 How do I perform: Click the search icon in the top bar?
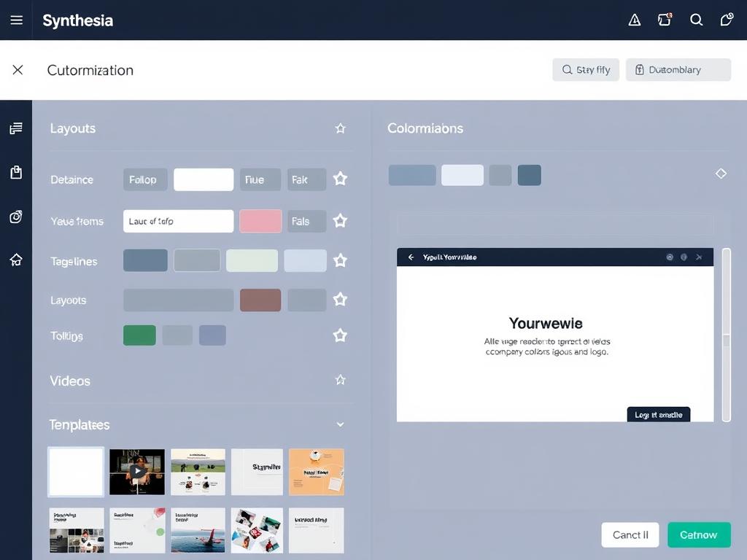coord(696,20)
